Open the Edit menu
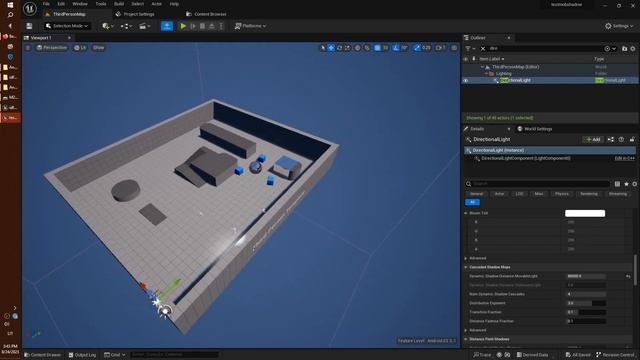 click(x=61, y=4)
